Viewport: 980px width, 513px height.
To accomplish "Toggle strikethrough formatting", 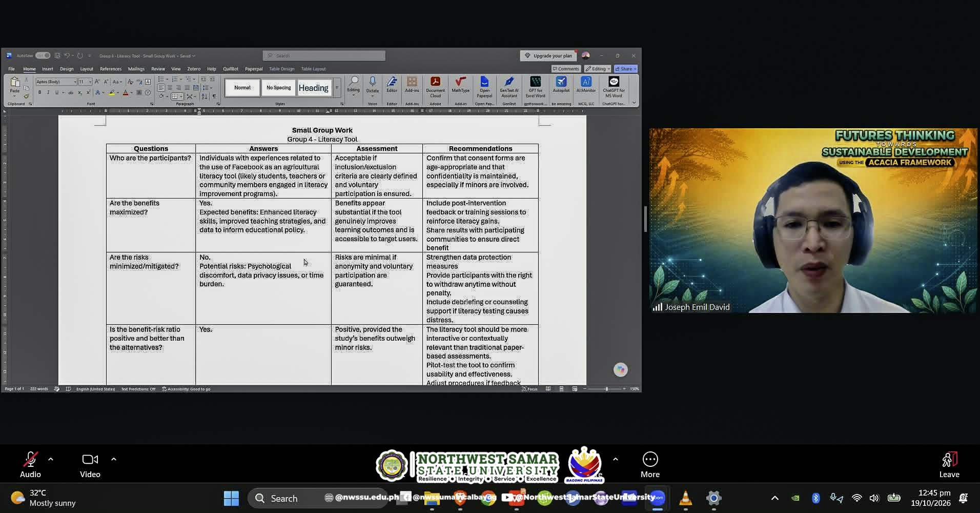I will [x=71, y=92].
